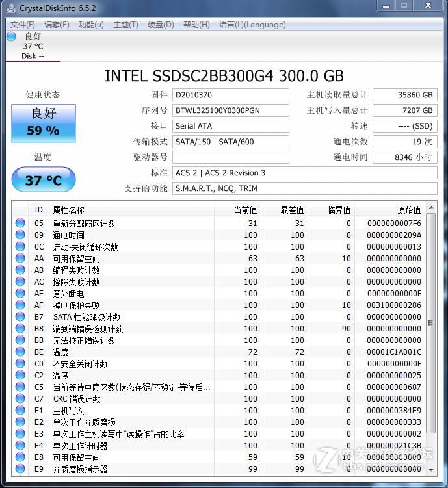Click status orb for E1 主机写入
Image resolution: width=448 pixels, height=488 pixels.
20,410
